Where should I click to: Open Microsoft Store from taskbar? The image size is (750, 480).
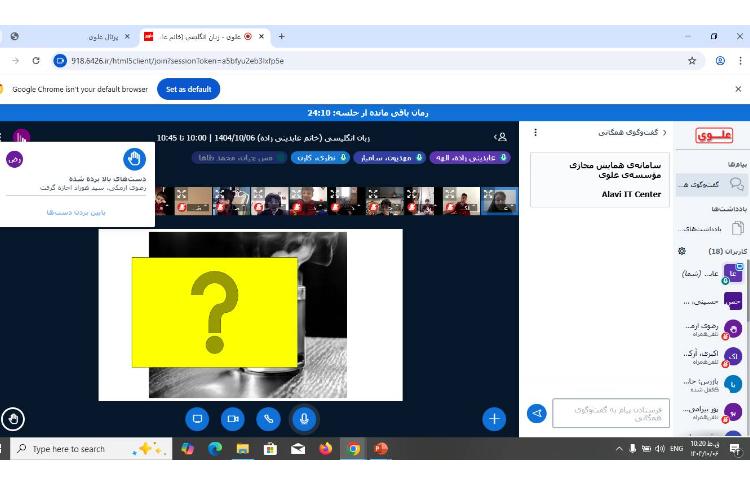pyautogui.click(x=270, y=448)
